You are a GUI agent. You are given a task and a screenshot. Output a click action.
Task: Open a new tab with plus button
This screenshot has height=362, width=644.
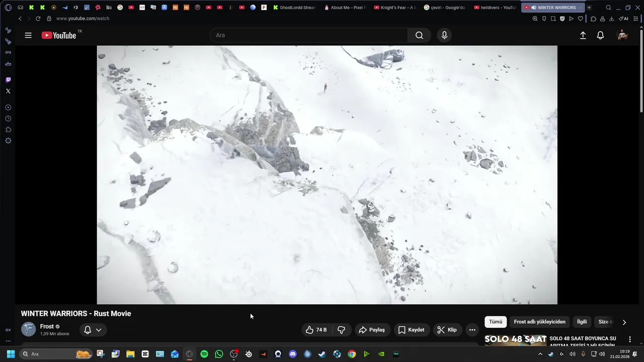(589, 8)
